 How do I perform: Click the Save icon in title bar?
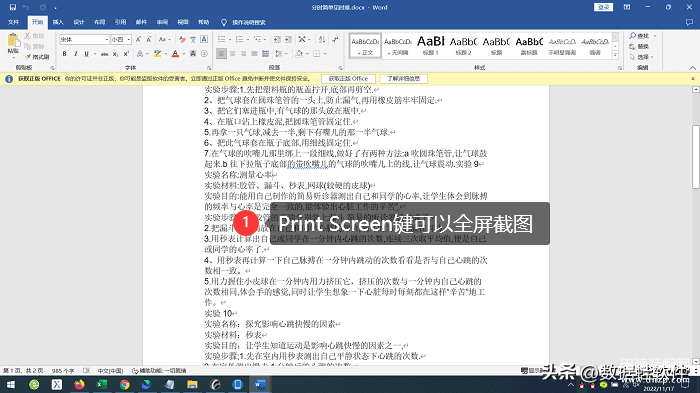coord(12,7)
